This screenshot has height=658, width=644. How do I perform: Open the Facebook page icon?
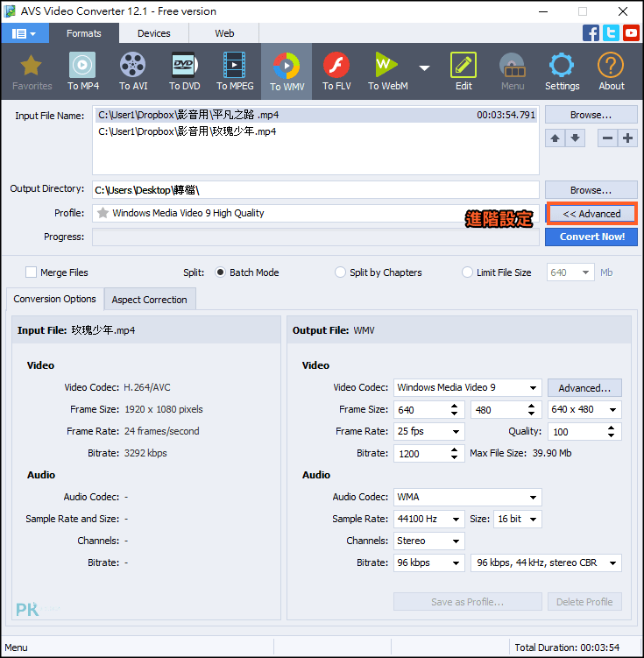[591, 33]
